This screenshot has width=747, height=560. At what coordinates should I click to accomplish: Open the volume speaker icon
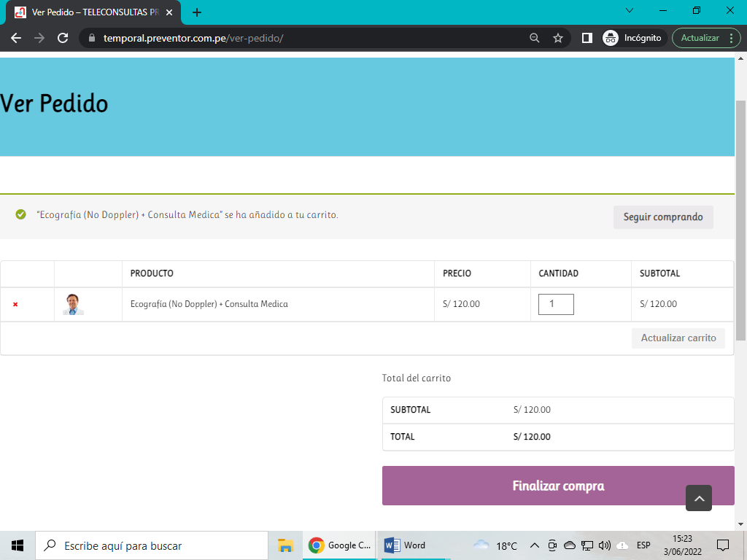605,545
